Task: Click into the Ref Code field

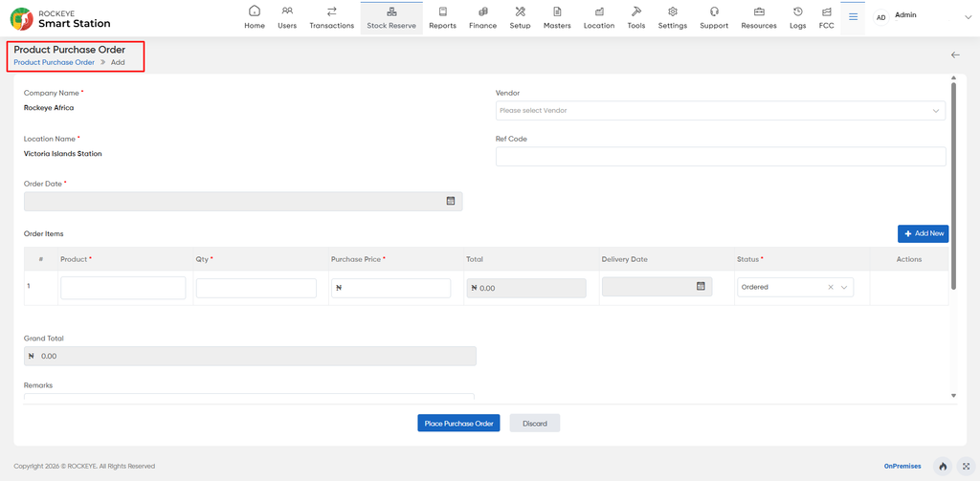Action: tap(721, 157)
